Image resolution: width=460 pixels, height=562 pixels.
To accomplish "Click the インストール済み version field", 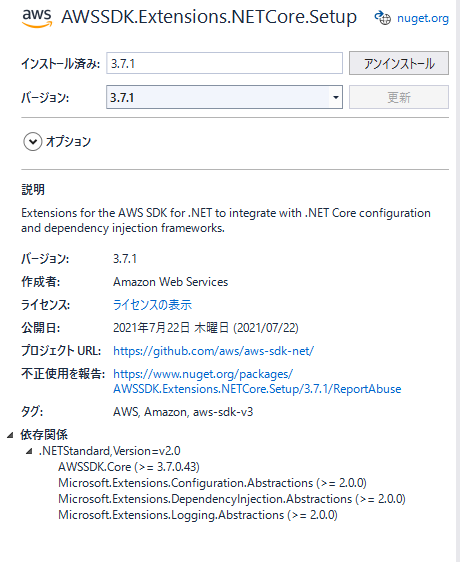I will tap(224, 63).
